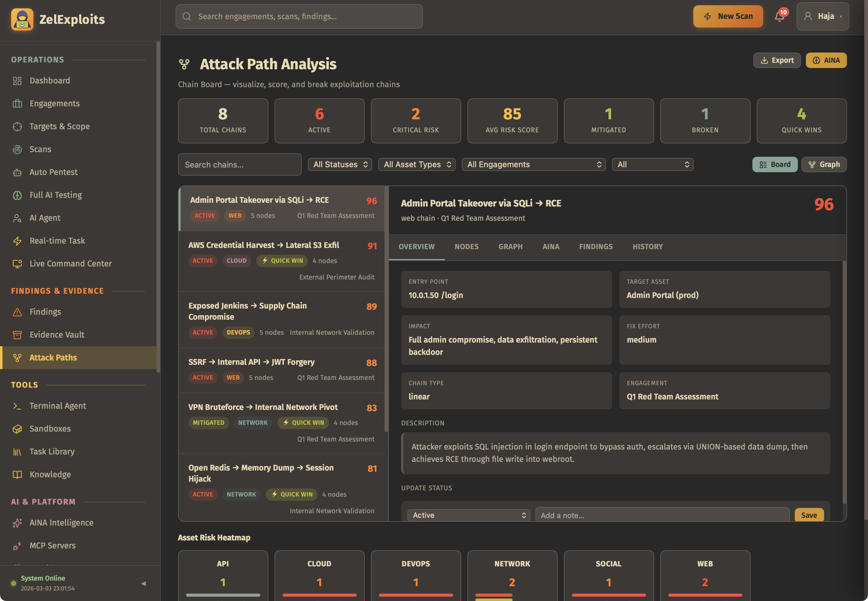Open the Evidence Vault

(x=57, y=335)
